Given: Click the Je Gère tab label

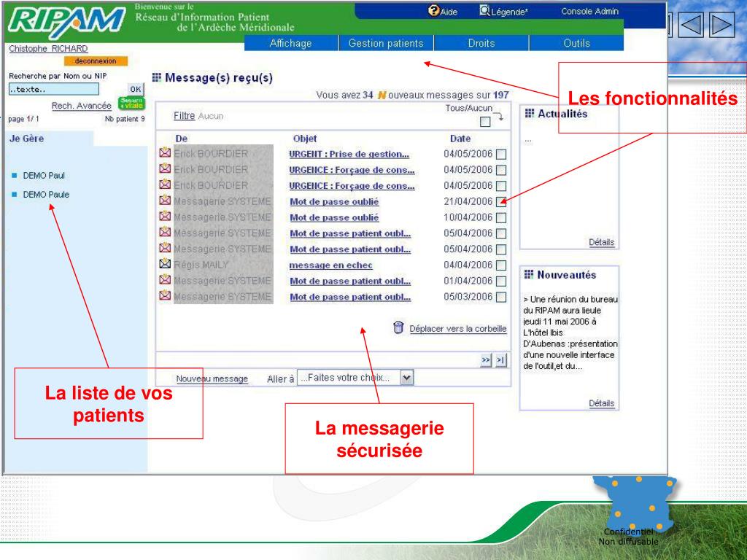Looking at the screenshot, I should coord(27,139).
